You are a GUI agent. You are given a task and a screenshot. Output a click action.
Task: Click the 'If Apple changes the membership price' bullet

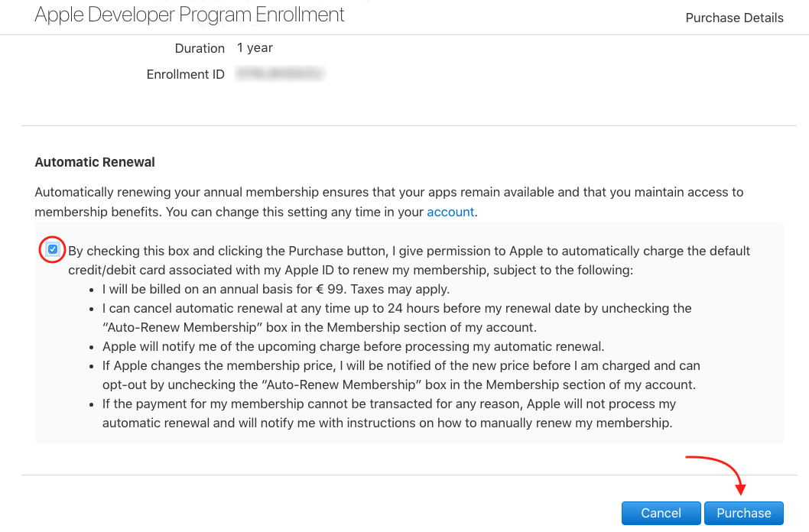[401, 375]
